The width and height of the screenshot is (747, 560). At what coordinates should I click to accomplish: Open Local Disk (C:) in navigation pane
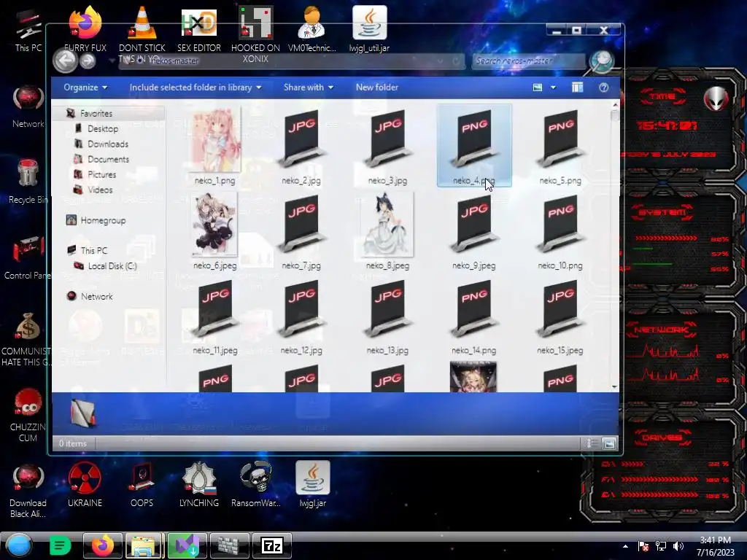112,265
